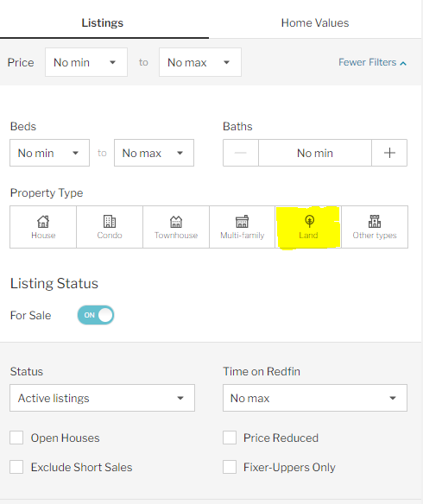Image resolution: width=423 pixels, height=504 pixels.
Task: Check the Price Reduced checkbox
Action: tap(230, 438)
